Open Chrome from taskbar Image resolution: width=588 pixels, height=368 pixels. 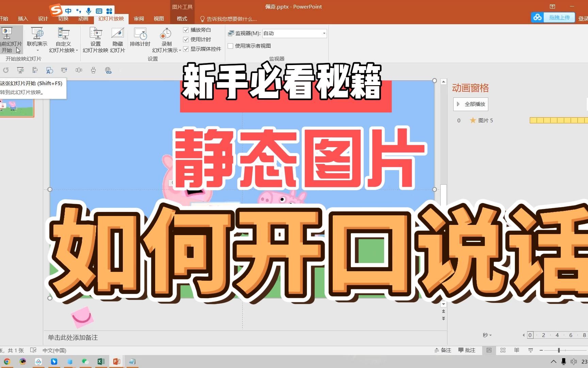[x=7, y=362]
